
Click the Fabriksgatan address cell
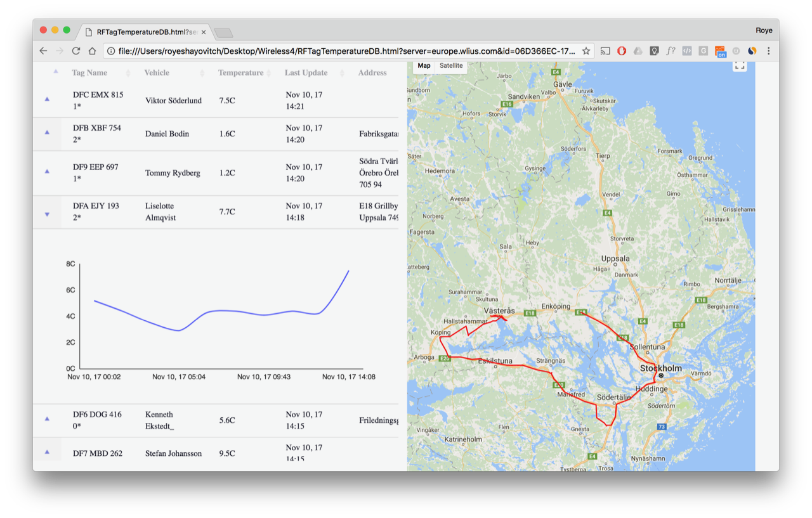pos(379,134)
